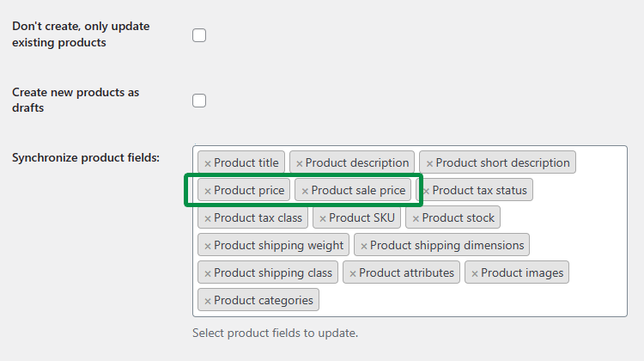Viewport: 644px width, 361px height.
Task: Remove the Product shipping dimensions tag
Action: (x=364, y=246)
